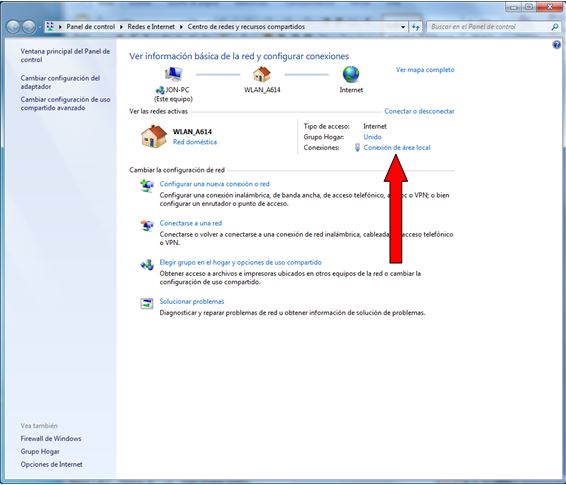This screenshot has width=566, height=485.
Task: Expand the address bar history dropdown arrow
Action: tap(403, 27)
